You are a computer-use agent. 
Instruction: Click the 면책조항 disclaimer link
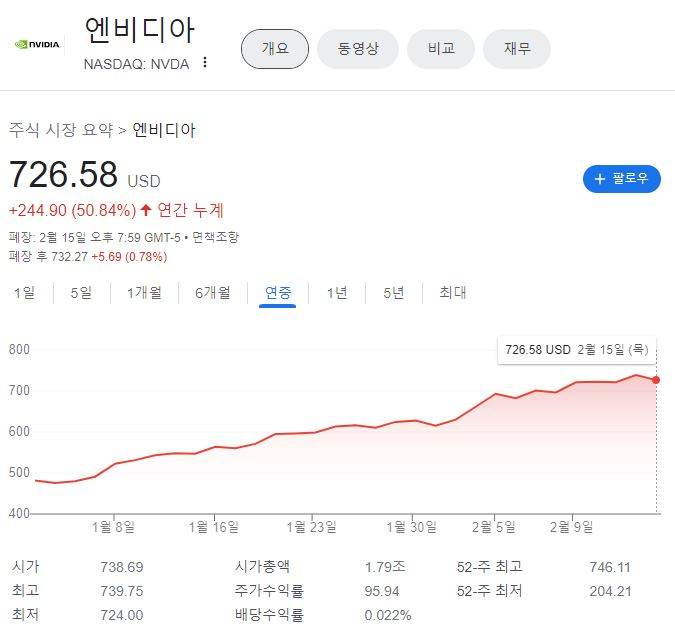(215, 237)
